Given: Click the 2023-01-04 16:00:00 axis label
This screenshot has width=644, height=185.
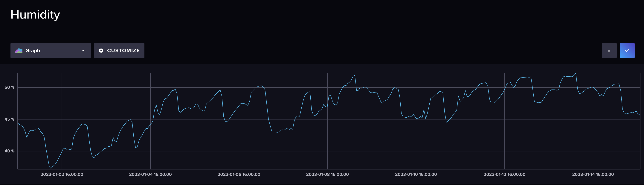Looking at the screenshot, I should point(150,174).
